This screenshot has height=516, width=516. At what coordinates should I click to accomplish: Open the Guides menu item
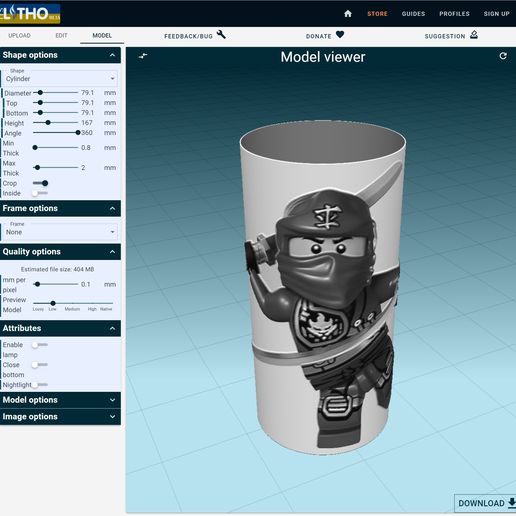click(x=413, y=14)
